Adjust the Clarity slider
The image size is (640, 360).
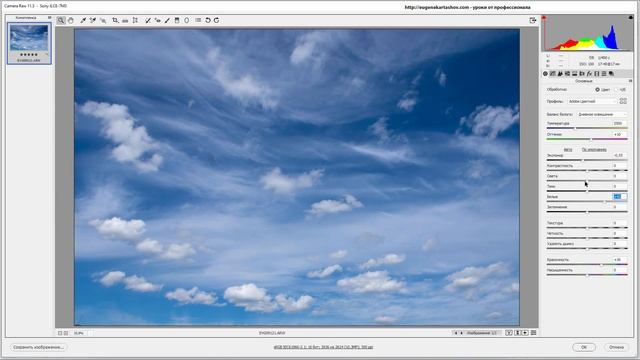click(x=587, y=238)
